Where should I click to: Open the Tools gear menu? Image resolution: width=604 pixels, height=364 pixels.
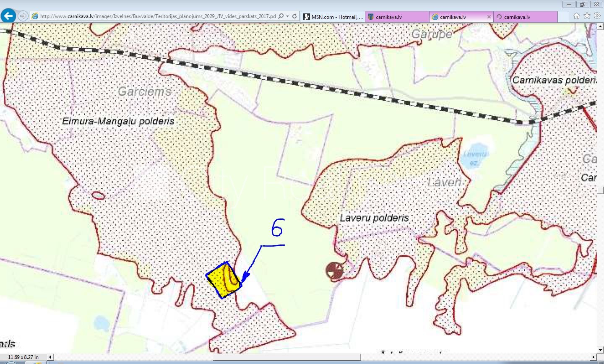[597, 16]
